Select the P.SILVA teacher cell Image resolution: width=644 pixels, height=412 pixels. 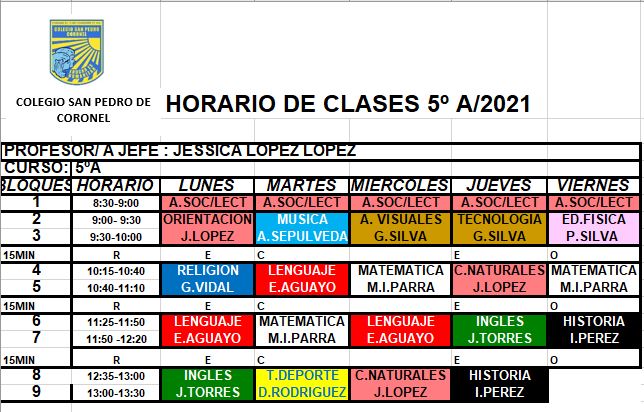tap(593, 236)
